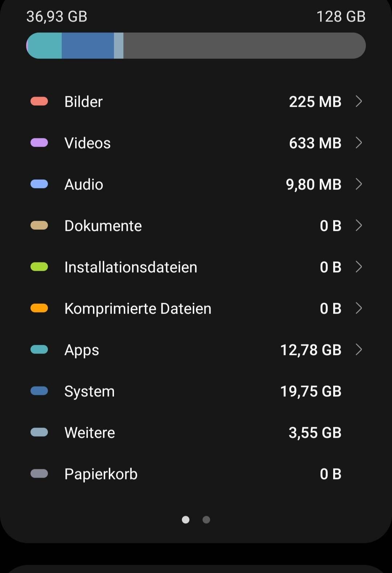The width and height of the screenshot is (392, 573).
Task: Click the dark blue System indicator
Action: pos(39,391)
